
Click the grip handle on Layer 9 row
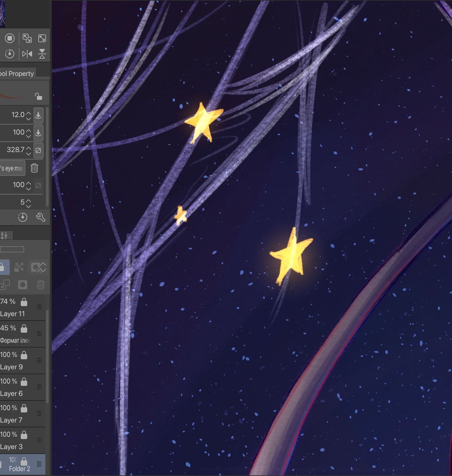[x=39, y=360]
